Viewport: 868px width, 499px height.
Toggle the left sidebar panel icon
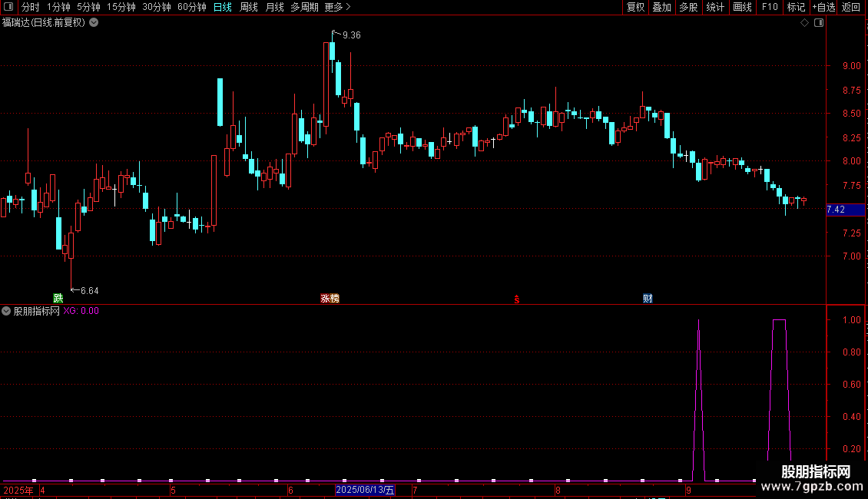8,7
